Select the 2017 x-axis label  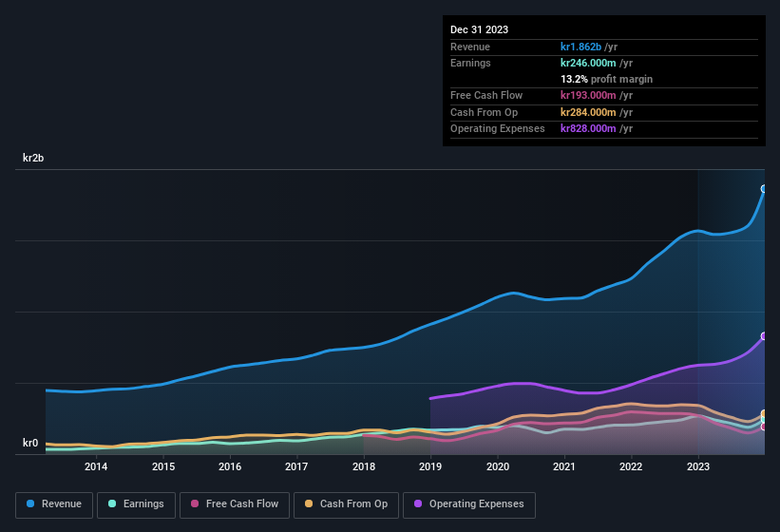click(x=296, y=466)
